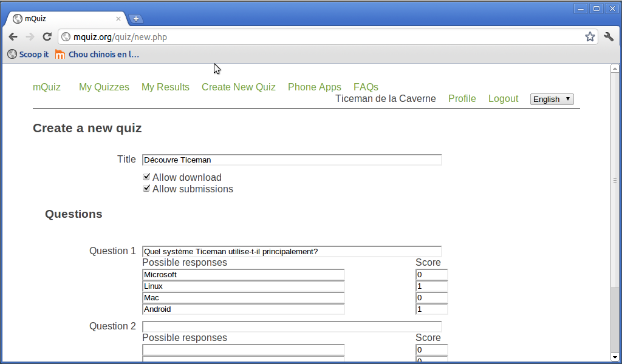Click the vertical scrollbar thumb
The image size is (622, 364).
tap(615, 180)
